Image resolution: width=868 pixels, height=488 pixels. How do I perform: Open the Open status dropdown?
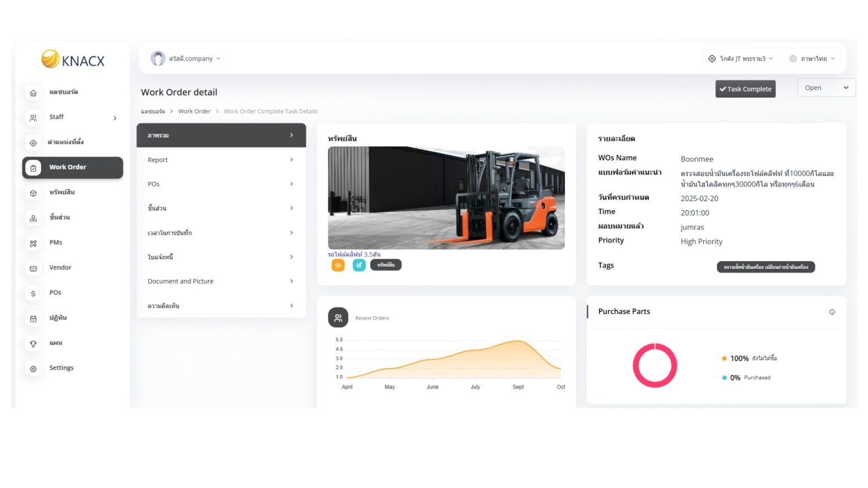[x=826, y=88]
